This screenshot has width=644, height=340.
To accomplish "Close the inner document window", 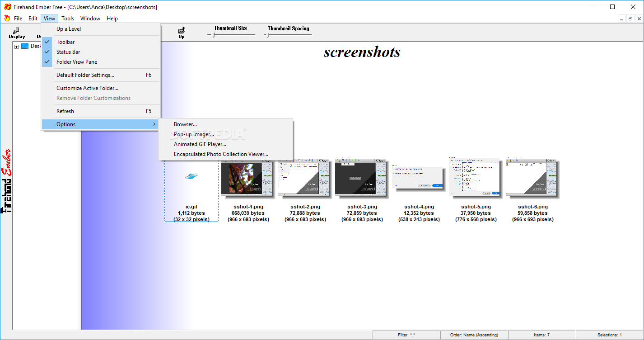I will pyautogui.click(x=639, y=19).
